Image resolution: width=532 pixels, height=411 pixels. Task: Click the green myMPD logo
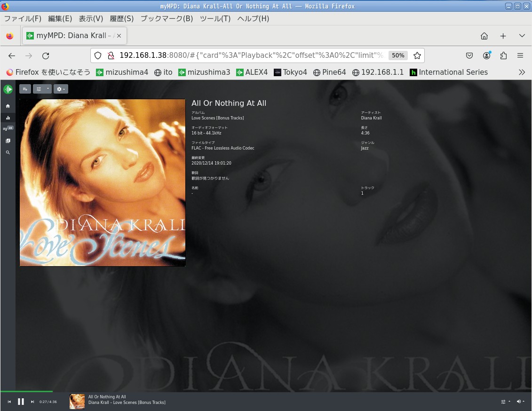pyautogui.click(x=8, y=89)
